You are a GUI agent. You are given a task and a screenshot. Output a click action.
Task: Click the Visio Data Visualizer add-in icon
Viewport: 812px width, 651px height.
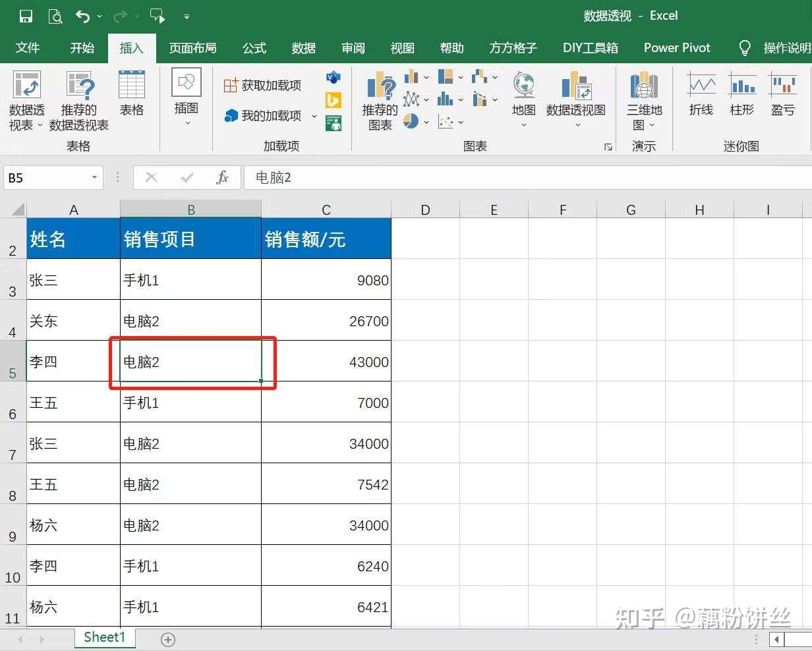point(333,78)
